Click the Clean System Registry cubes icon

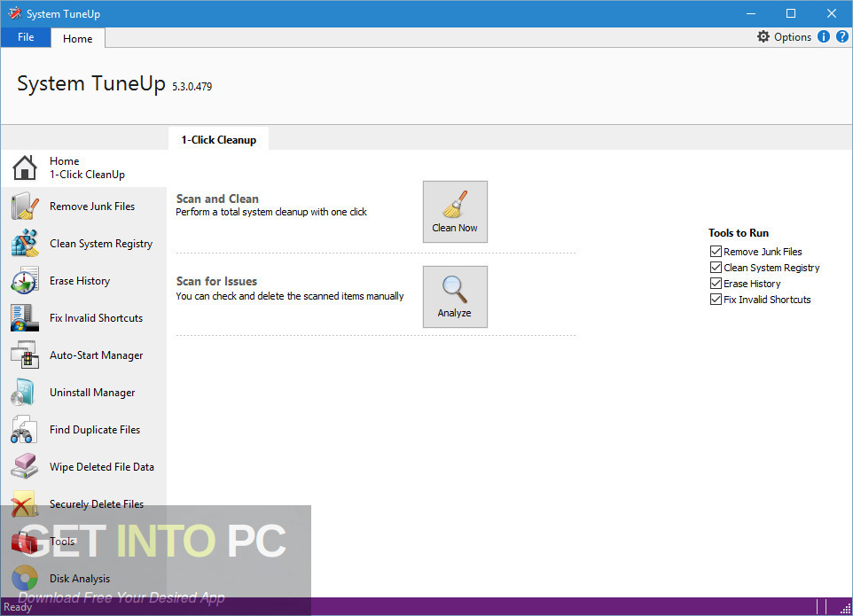click(25, 243)
